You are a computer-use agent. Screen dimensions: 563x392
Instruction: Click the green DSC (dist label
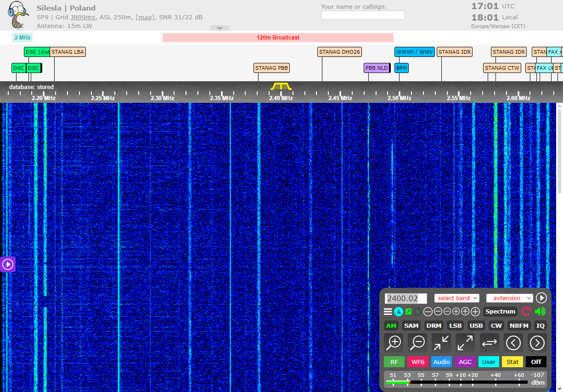(x=37, y=52)
